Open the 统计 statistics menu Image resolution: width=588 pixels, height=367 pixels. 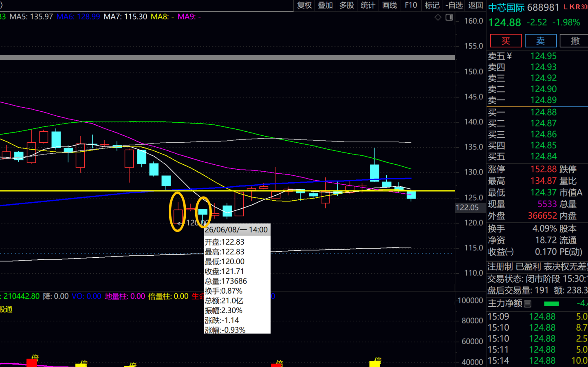click(x=368, y=5)
